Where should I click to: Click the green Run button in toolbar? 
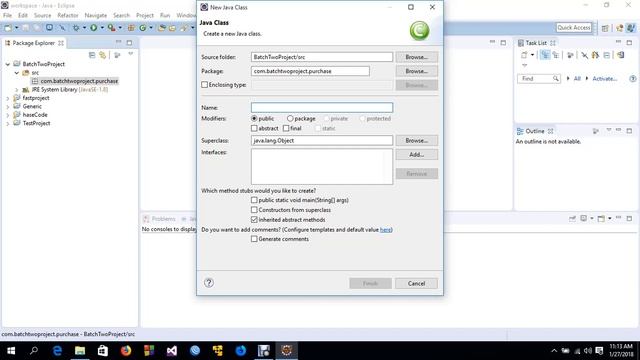click(x=93, y=28)
